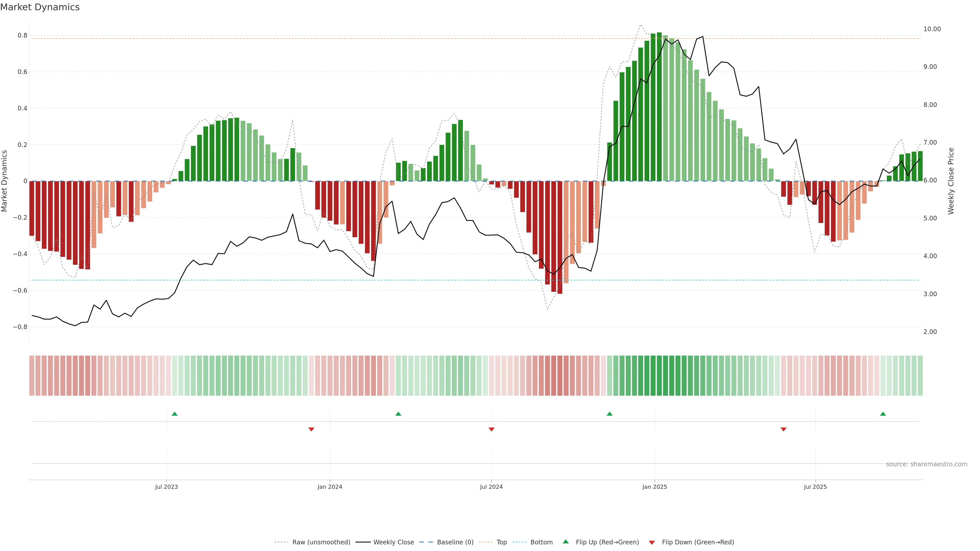Click the Weekly Close Price right axis title
Image resolution: width=980 pixels, height=551 pixels.
pyautogui.click(x=951, y=181)
